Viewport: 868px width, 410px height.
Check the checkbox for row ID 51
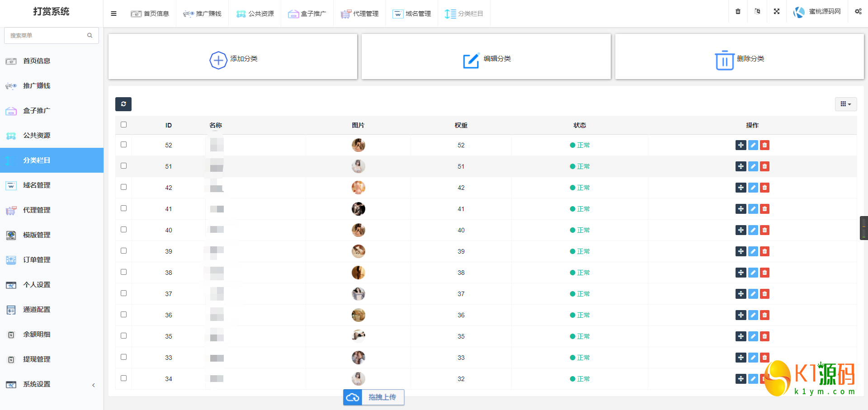pos(123,166)
